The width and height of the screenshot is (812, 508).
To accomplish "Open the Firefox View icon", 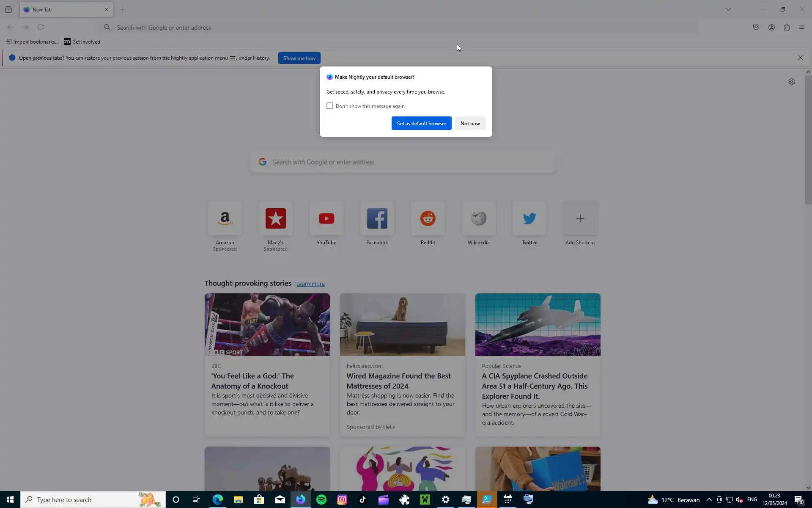I will (8, 9).
